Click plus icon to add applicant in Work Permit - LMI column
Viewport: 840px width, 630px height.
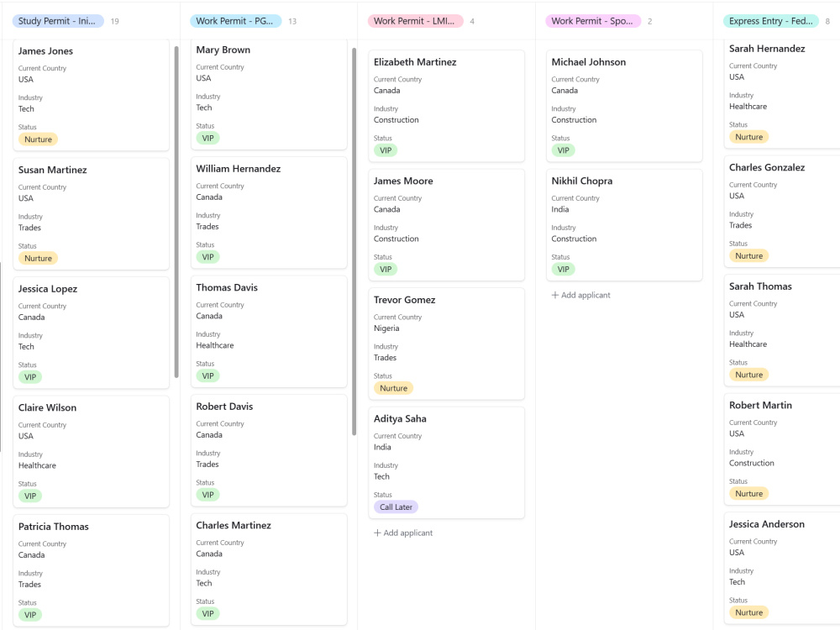pyautogui.click(x=378, y=533)
